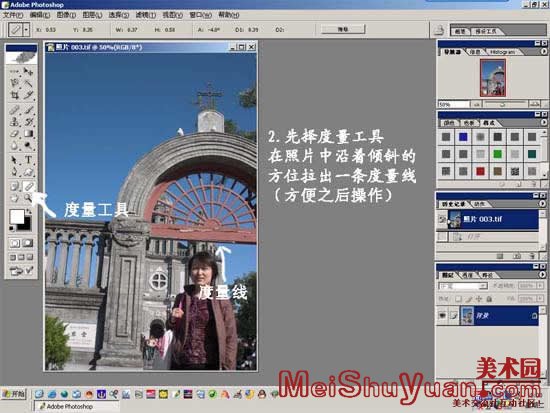Open the layer blend mode dropdown
This screenshot has width=550, height=413.
point(463,286)
